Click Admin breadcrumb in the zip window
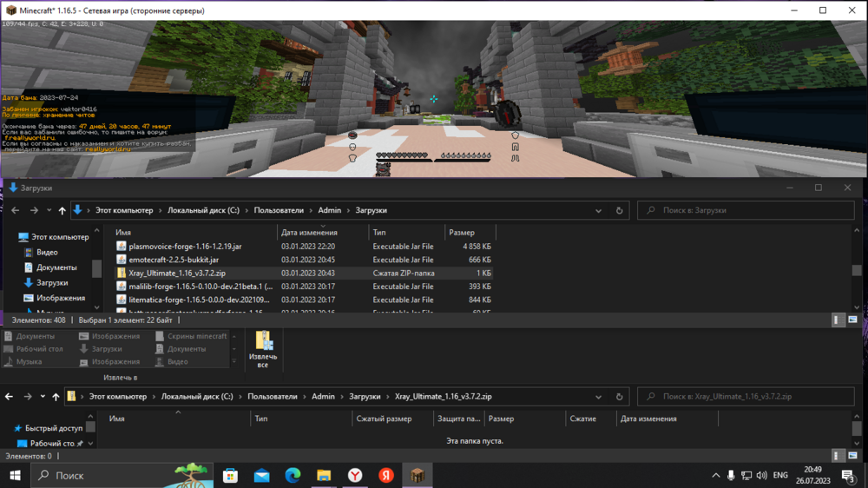Viewport: 868px width, 488px height. (x=323, y=397)
